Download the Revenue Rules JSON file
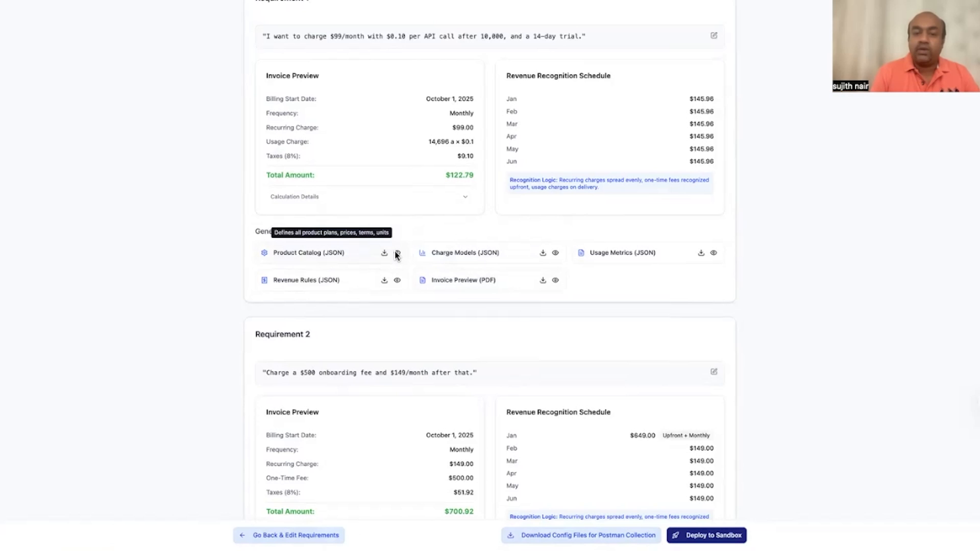The image size is (980, 551). (x=384, y=280)
